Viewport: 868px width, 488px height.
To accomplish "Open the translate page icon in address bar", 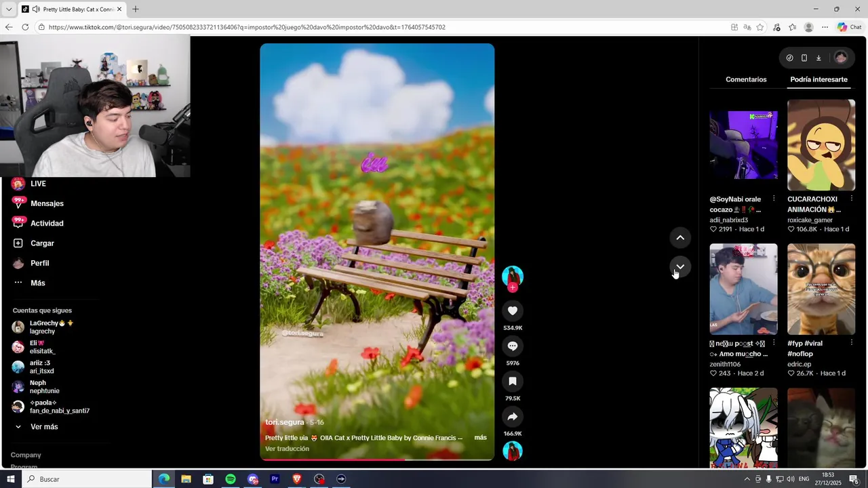I will pos(747,27).
